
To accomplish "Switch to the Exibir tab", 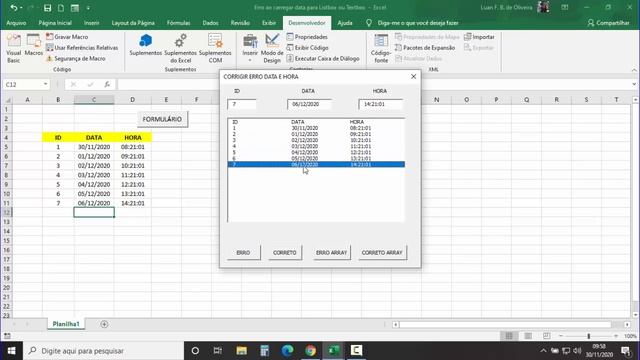I will 269,23.
